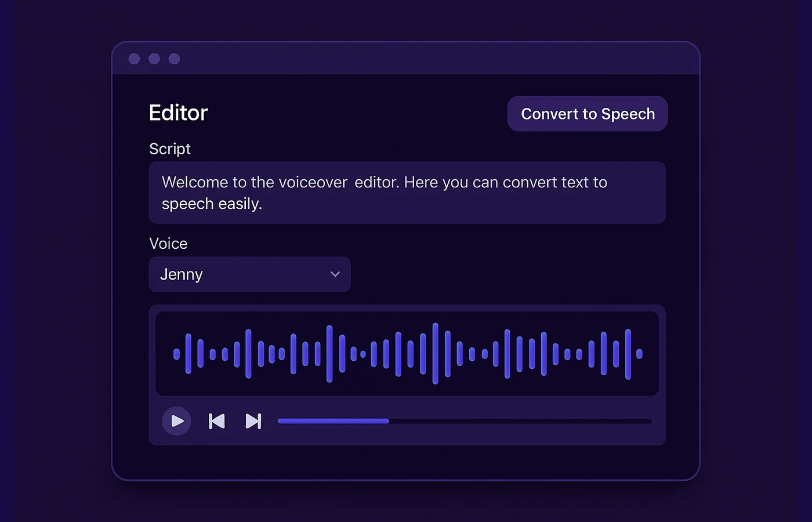
Task: Click the skip-back icon
Action: click(216, 421)
